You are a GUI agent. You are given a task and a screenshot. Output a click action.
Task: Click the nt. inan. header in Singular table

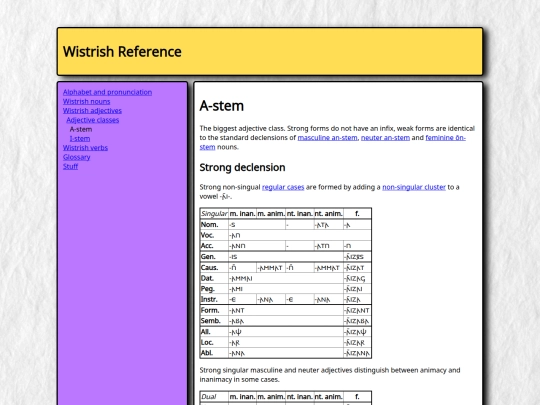tap(300, 214)
